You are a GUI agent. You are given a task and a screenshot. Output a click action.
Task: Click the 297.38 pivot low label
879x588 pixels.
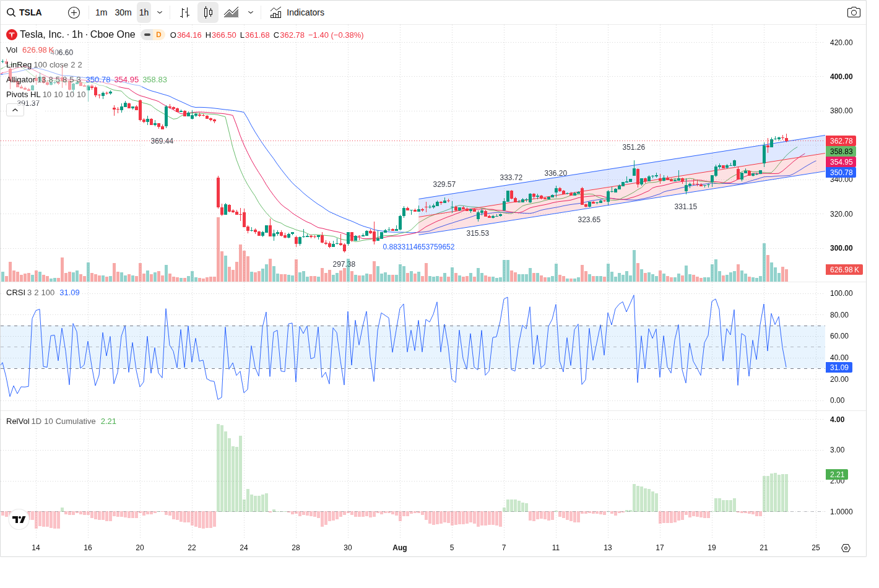[x=344, y=264]
